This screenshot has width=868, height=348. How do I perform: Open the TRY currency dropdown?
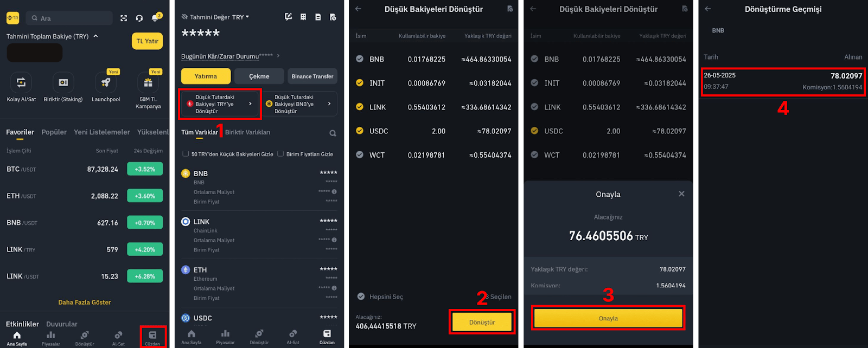click(241, 17)
